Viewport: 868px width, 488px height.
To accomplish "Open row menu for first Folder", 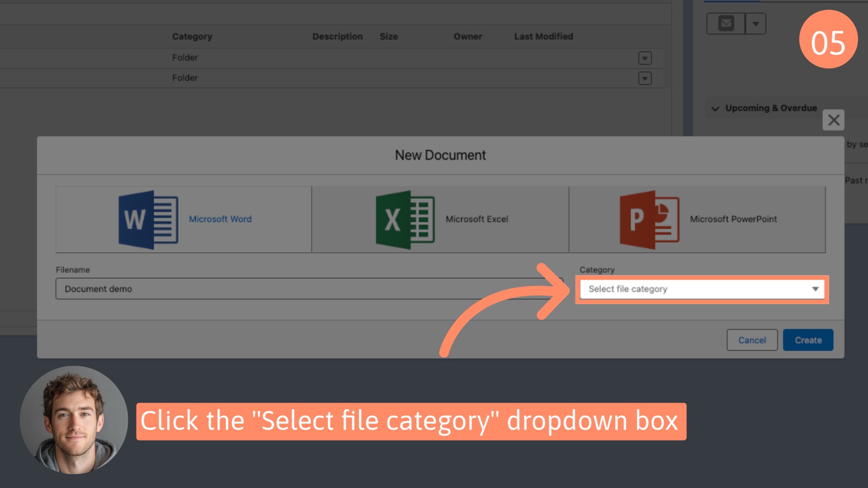I will point(645,58).
